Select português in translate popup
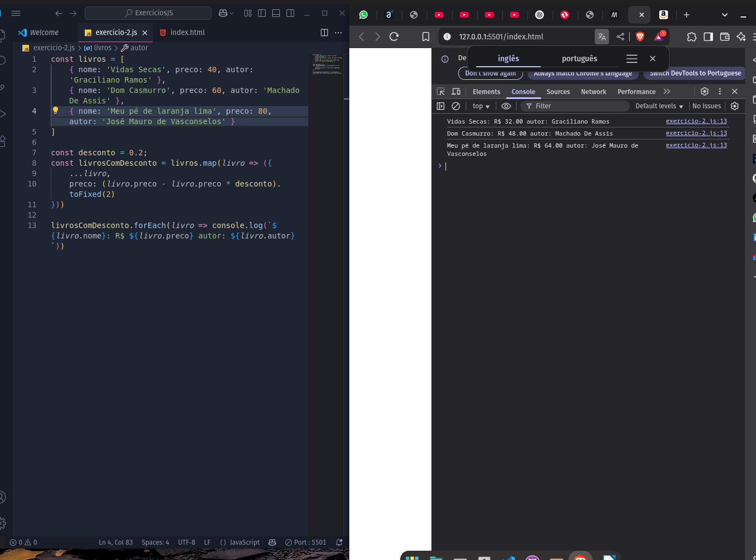 pyautogui.click(x=579, y=59)
